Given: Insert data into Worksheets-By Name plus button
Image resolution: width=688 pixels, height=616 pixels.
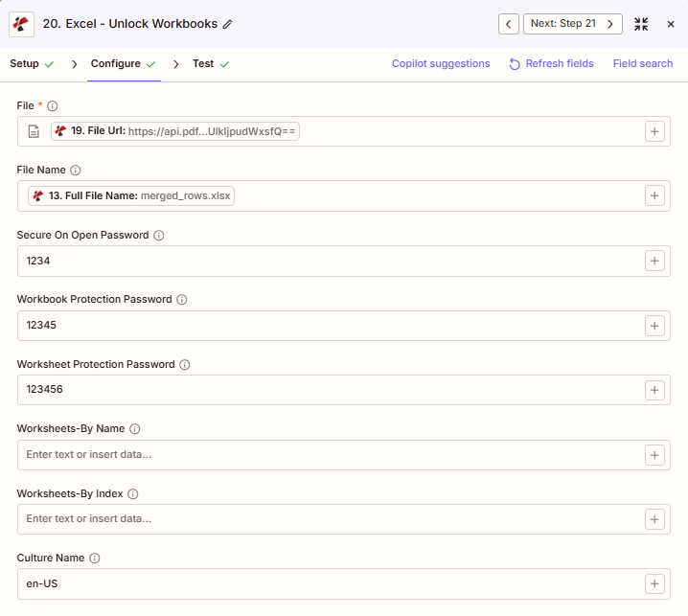Looking at the screenshot, I should (x=654, y=455).
